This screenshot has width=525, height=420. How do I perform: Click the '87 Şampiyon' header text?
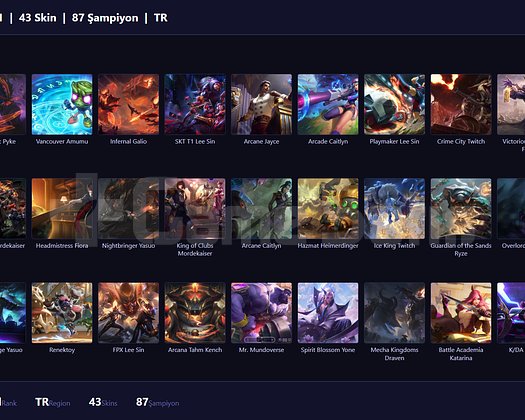coord(105,18)
